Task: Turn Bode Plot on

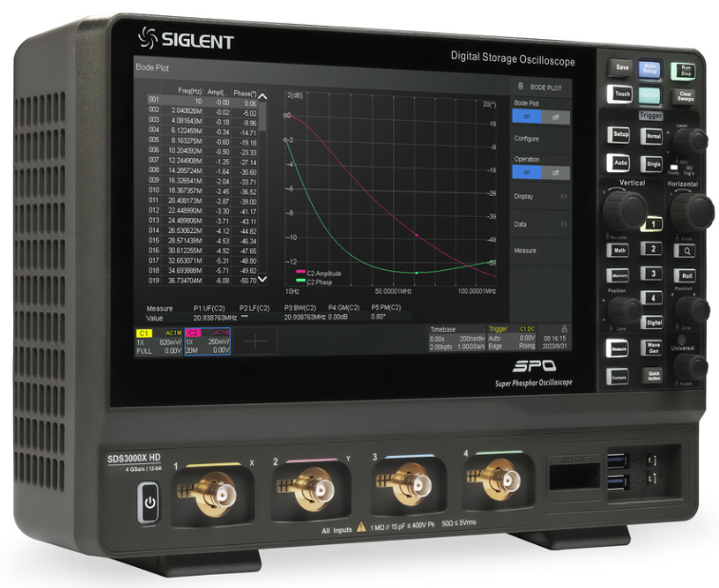Action: [x=527, y=116]
